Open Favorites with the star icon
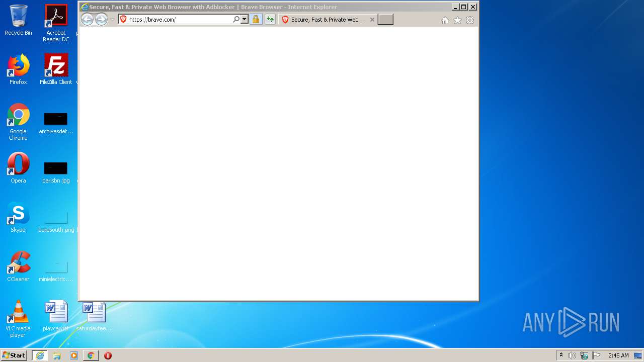 tap(457, 20)
